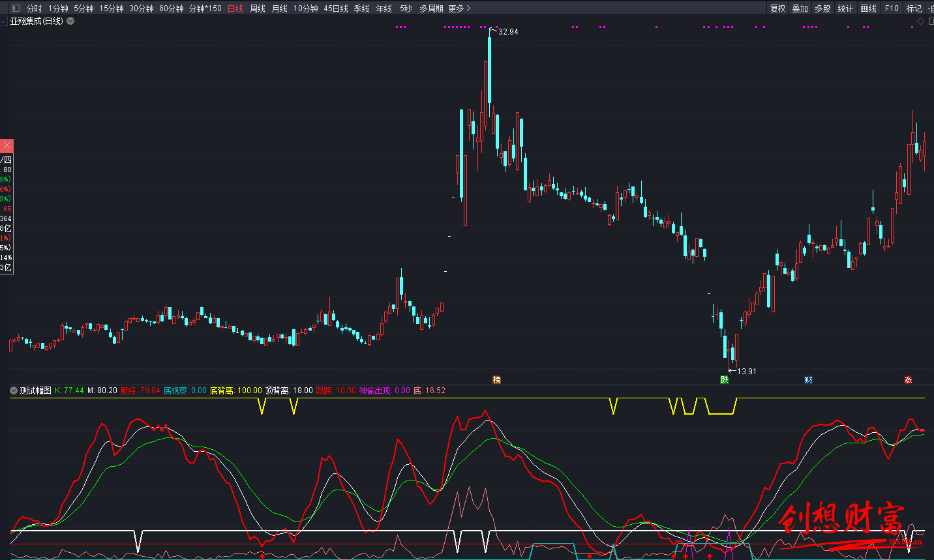The image size is (934, 560).
Task: Toggle the sidebar panel icon at top-left
Action: [x=16, y=8]
